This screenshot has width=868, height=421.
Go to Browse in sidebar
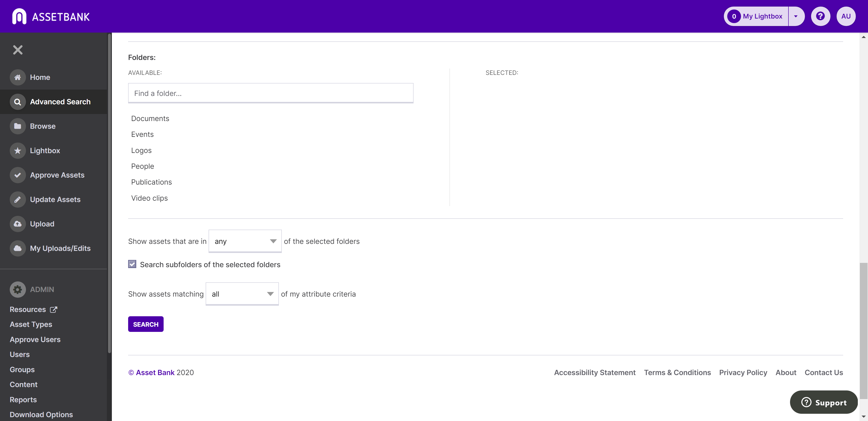point(42,126)
